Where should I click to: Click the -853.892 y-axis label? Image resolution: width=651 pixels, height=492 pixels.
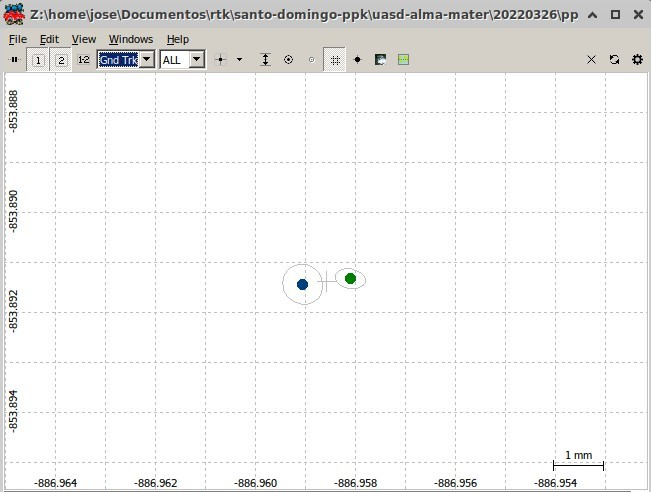pyautogui.click(x=14, y=311)
